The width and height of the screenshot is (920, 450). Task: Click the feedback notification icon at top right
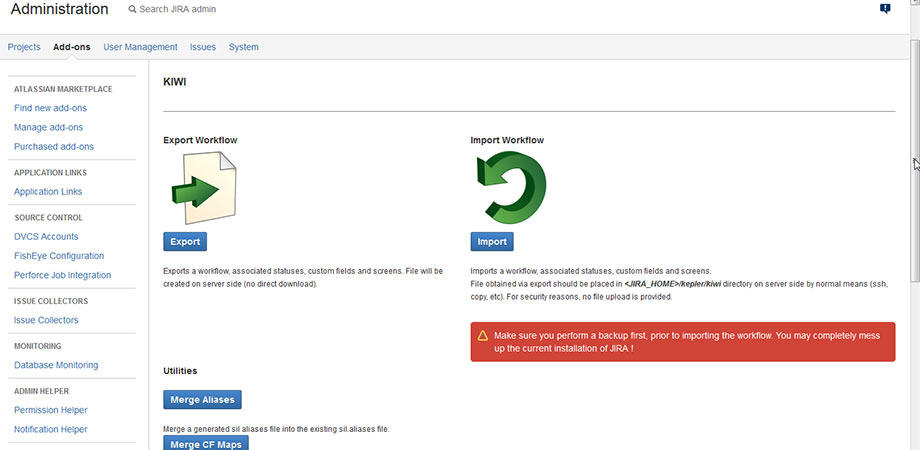tap(885, 9)
